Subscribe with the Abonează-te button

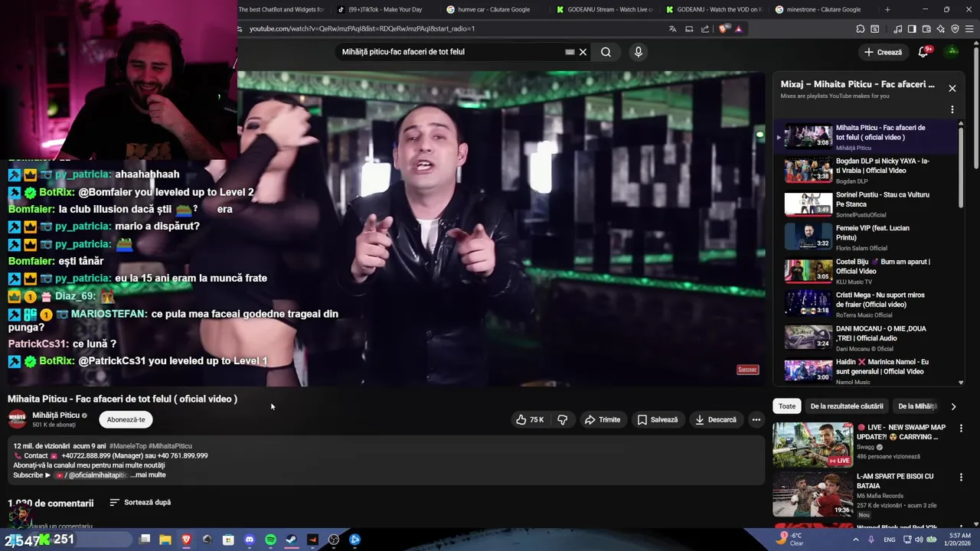126,419
